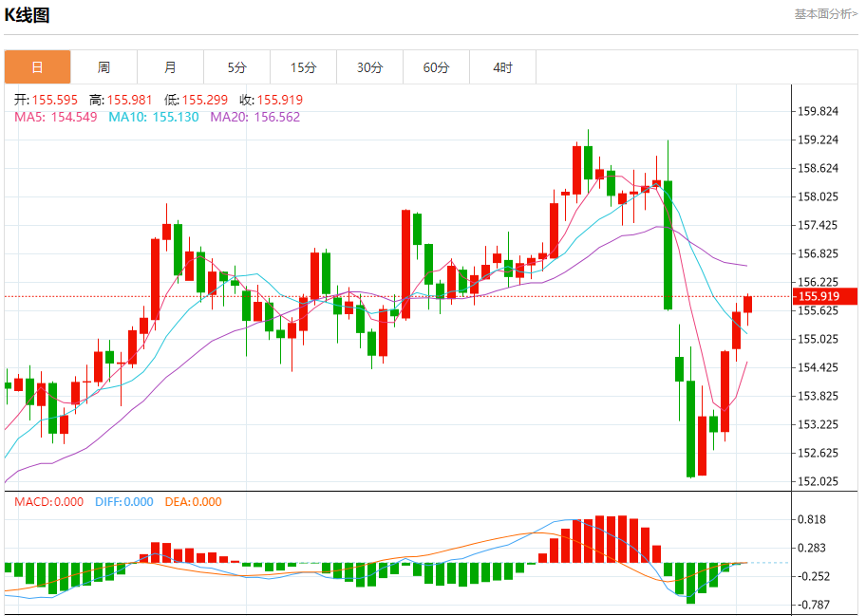This screenshot has height=616, width=866.
Task: Click the 开 opening price readout
Action: [x=46, y=100]
